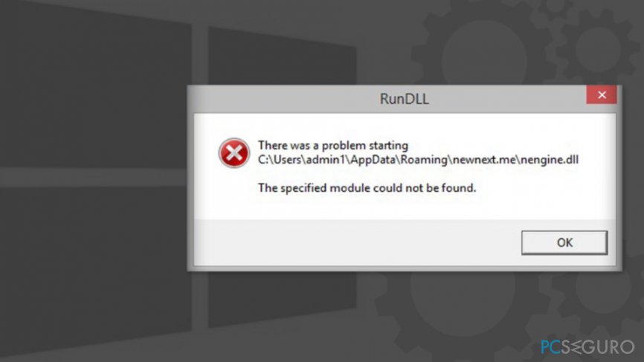
Task: Click the "Roaming" segment of the path
Action: click(424, 160)
